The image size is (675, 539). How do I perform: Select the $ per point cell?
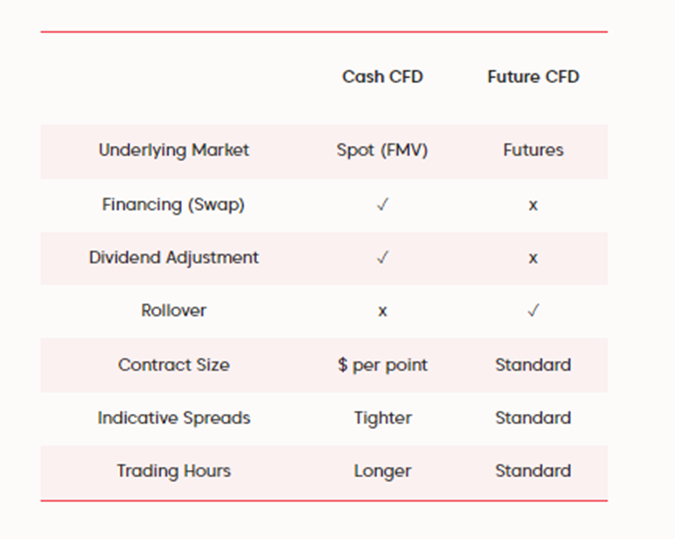[x=383, y=365]
